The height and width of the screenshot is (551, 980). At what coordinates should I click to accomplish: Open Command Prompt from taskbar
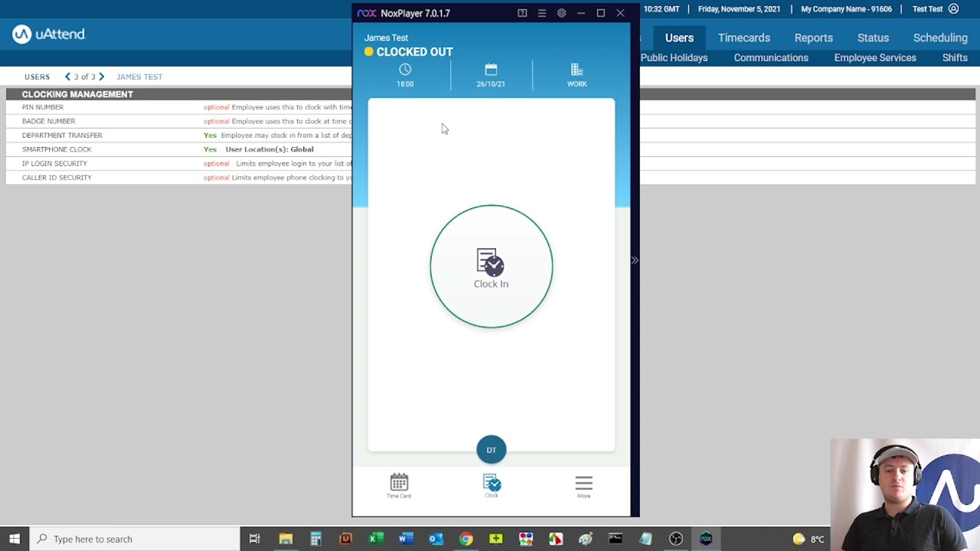(616, 539)
